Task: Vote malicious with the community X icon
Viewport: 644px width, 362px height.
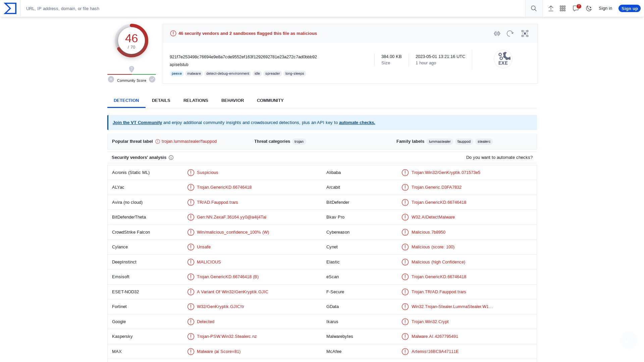Action: click(x=111, y=79)
